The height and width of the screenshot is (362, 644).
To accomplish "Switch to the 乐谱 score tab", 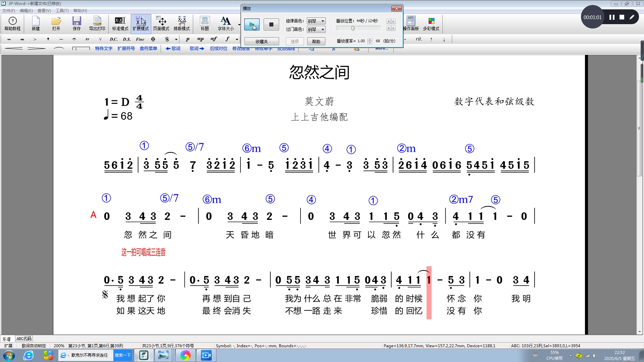I will pyautogui.click(x=7, y=339).
